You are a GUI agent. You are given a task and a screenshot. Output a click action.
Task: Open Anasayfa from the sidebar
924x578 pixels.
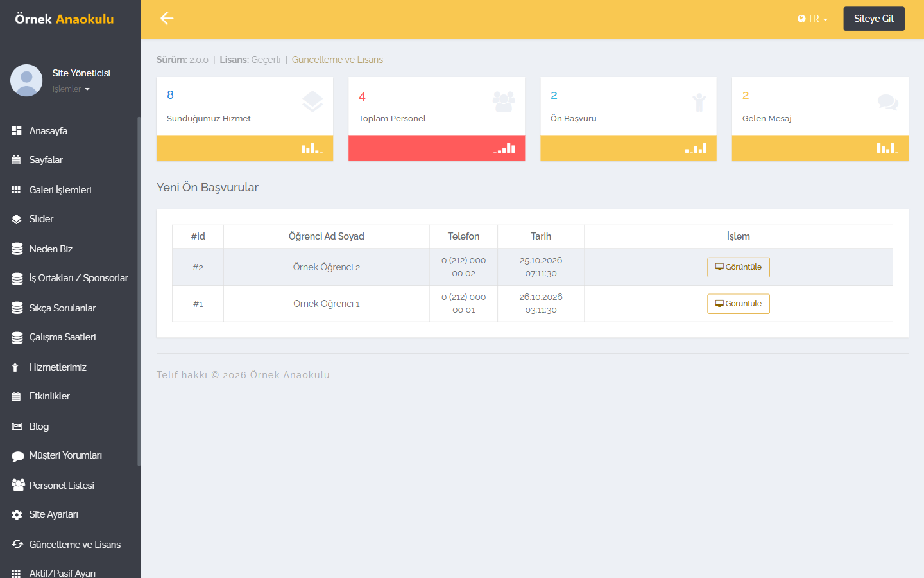coord(48,131)
